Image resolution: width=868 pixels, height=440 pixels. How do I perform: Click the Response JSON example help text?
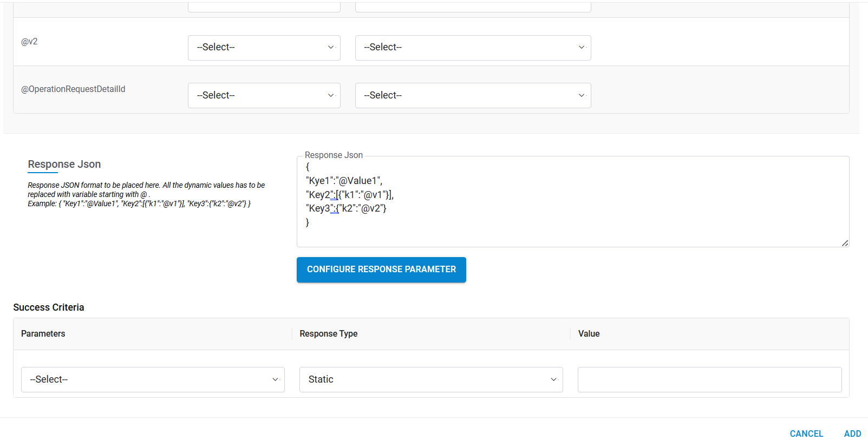[x=146, y=194]
